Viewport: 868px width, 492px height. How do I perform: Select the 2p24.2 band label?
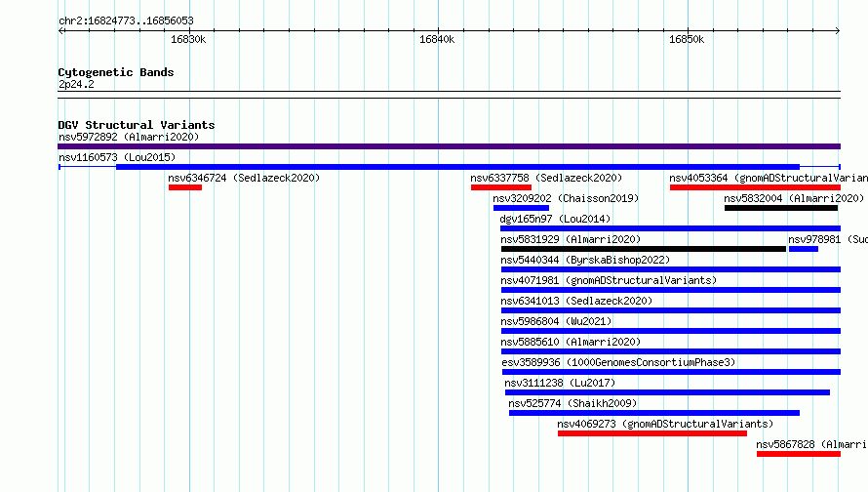76,84
